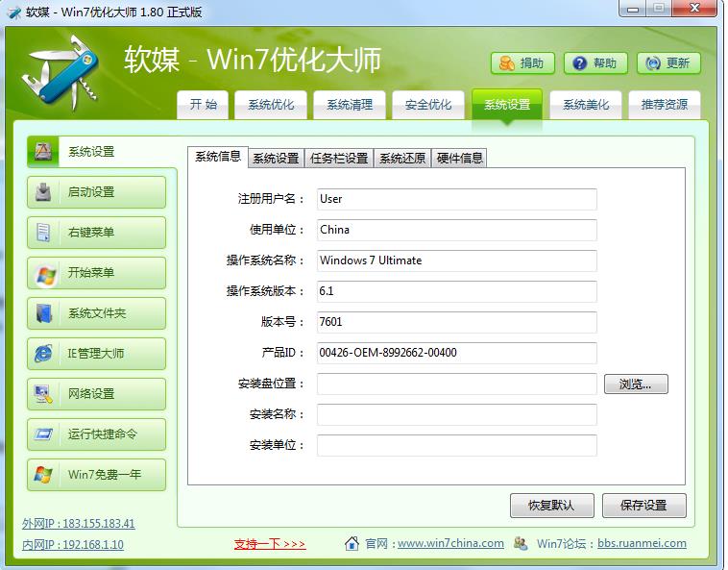Click the empty 安装盘位置 field
The height and width of the screenshot is (570, 728).
tap(457, 384)
